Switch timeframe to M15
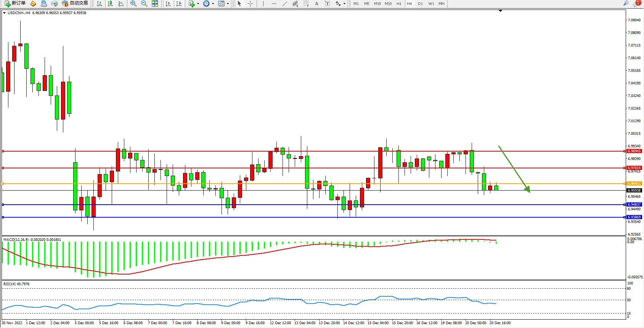644x328 pixels. [x=377, y=3]
